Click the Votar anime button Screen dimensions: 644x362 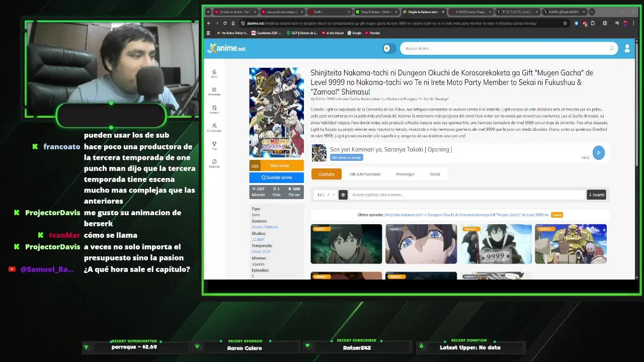pyautogui.click(x=277, y=165)
